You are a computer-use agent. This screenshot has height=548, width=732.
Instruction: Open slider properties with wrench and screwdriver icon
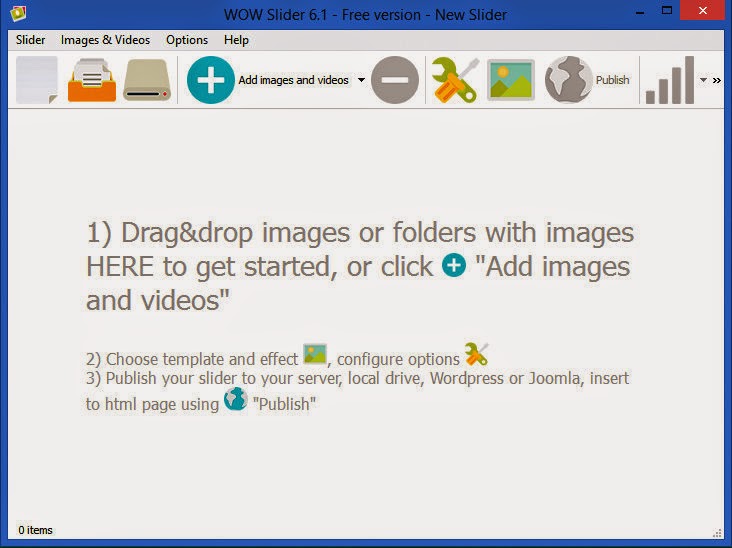455,80
